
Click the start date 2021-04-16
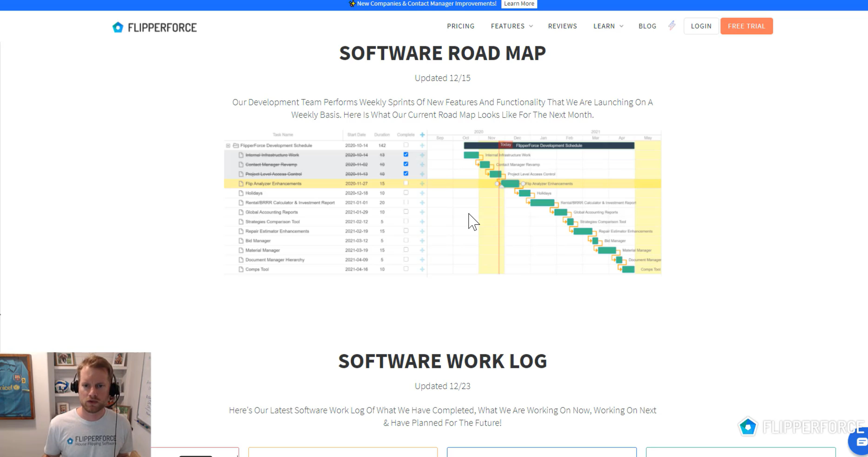[356, 269]
